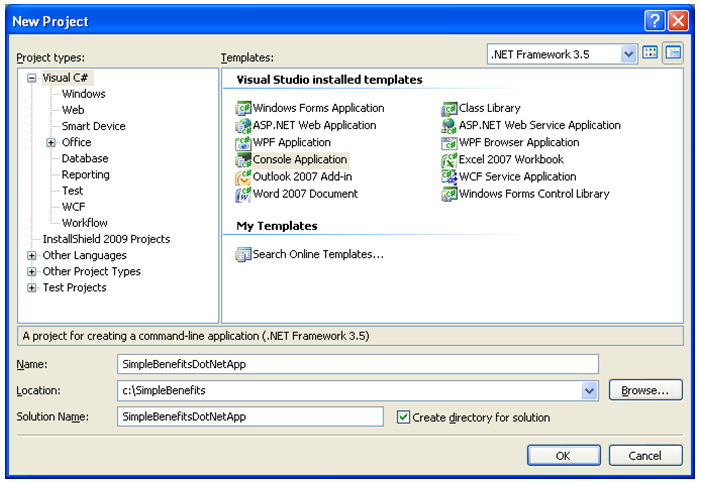Image resolution: width=701 pixels, height=484 pixels.
Task: Select the Class Library template label
Action: [490, 108]
